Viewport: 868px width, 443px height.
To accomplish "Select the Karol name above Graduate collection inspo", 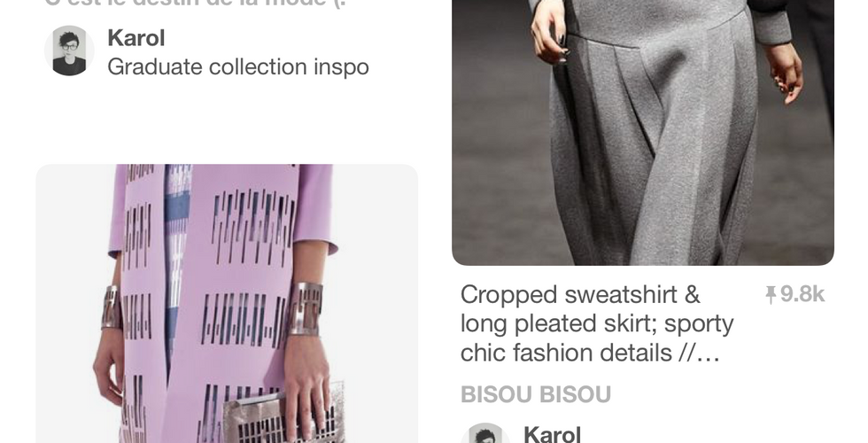I will [136, 38].
